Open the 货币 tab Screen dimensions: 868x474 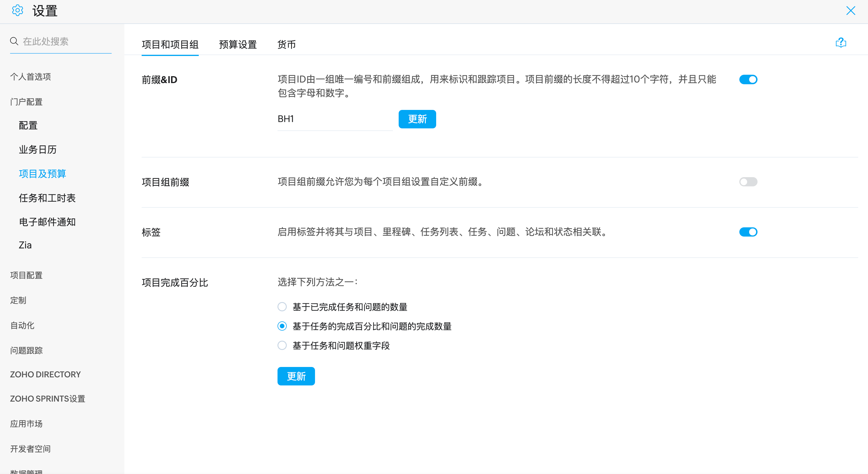286,44
